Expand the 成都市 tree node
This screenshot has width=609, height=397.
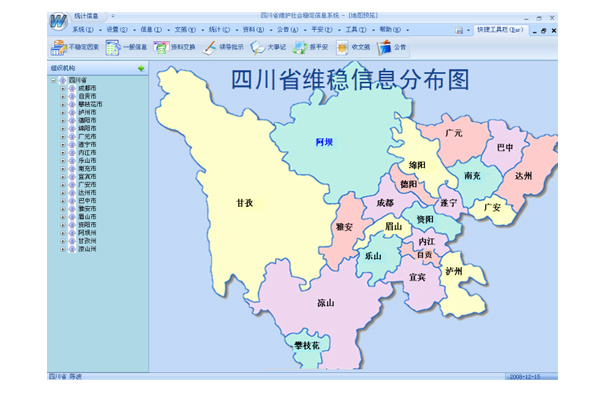(63, 89)
